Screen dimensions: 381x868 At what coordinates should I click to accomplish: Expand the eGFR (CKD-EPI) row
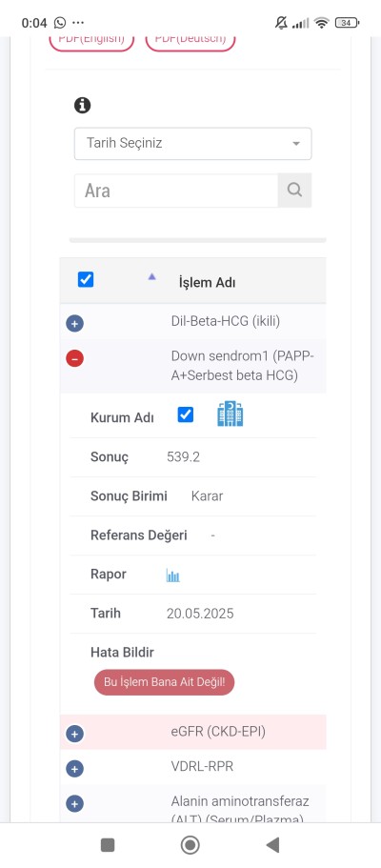click(x=74, y=734)
